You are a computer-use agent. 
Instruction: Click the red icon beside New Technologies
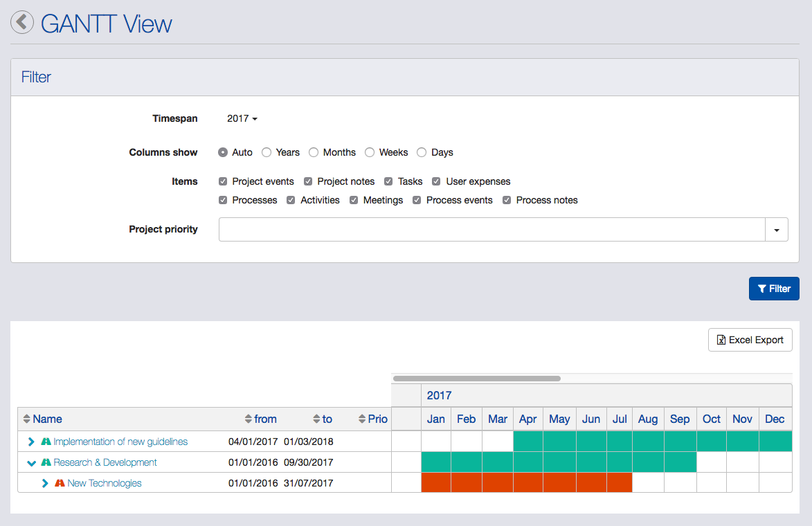[x=60, y=483]
